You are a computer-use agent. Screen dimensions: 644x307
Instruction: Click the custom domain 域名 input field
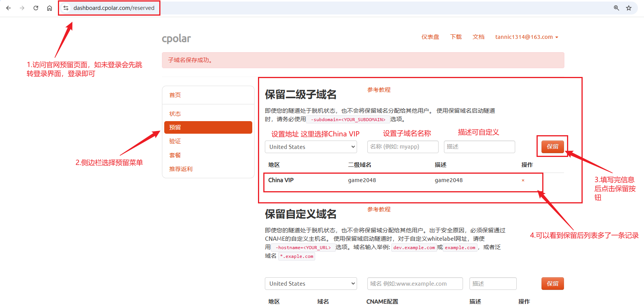415,284
